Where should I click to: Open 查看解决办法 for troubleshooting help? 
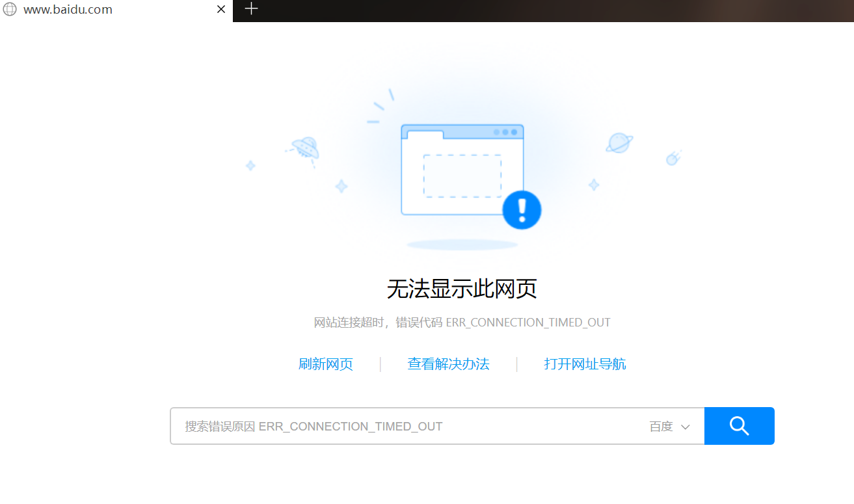(x=448, y=364)
